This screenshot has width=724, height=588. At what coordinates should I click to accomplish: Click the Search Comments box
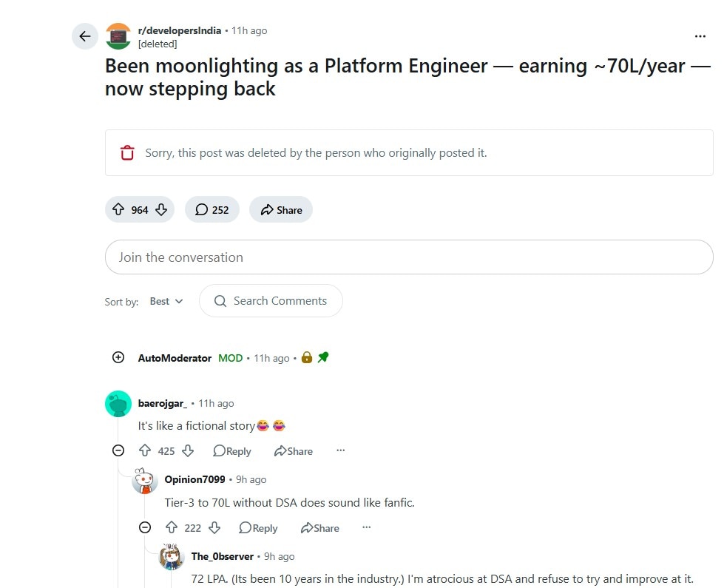click(x=271, y=301)
